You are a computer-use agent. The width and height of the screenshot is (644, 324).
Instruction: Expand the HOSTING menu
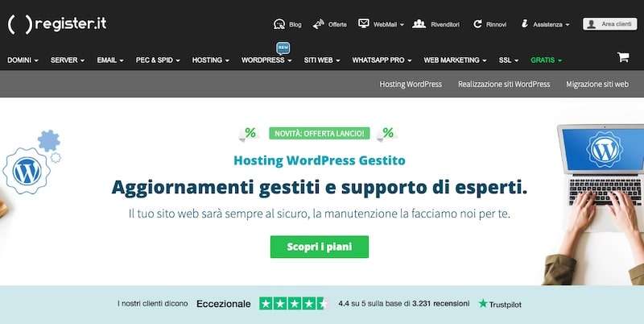pos(211,60)
